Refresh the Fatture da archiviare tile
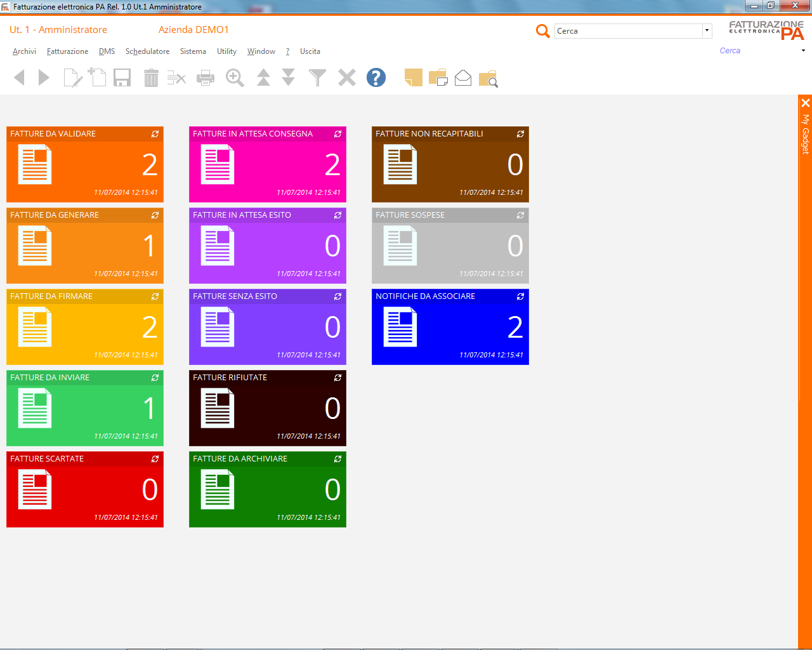 (337, 459)
